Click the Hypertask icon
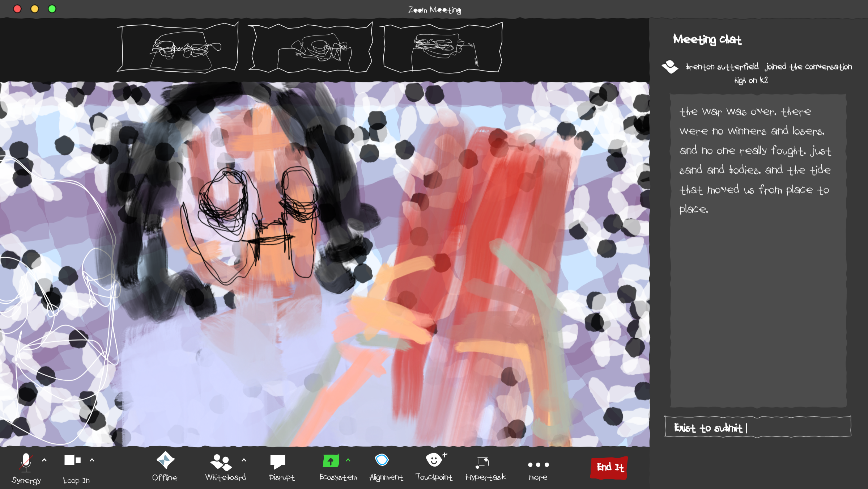868x489 pixels. [482, 462]
